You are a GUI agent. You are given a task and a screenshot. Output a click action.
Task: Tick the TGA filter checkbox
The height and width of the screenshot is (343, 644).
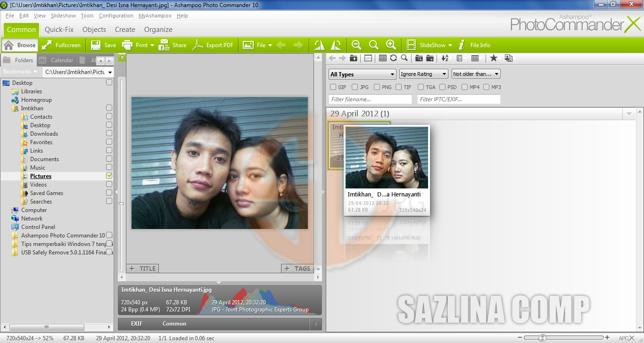[421, 87]
